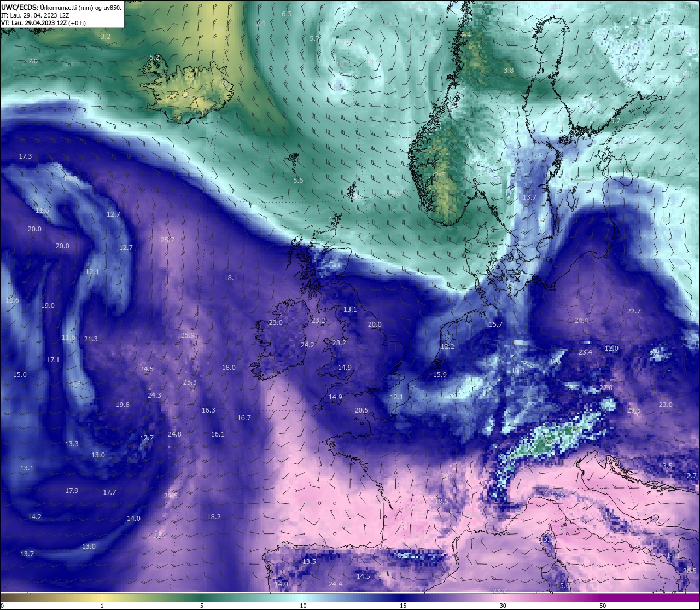
Task: Click the map value 12.2
Action: (447, 347)
